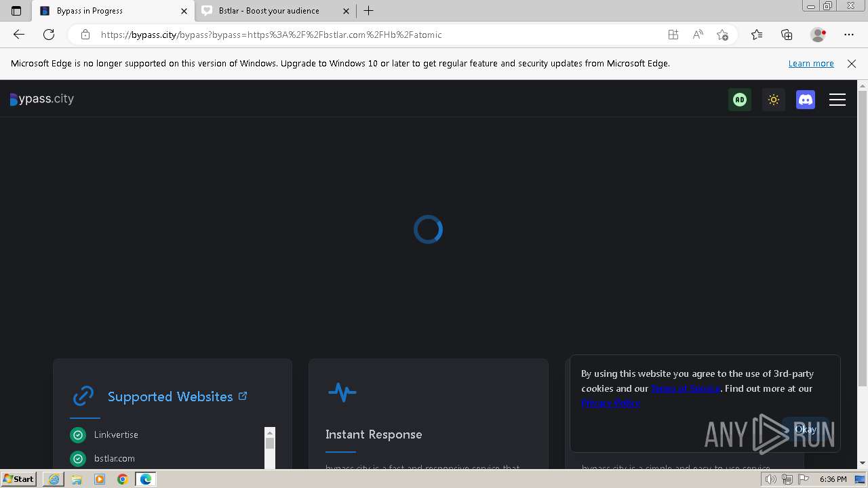The width and height of the screenshot is (868, 488).
Task: Open a new browser tab
Action: click(368, 11)
